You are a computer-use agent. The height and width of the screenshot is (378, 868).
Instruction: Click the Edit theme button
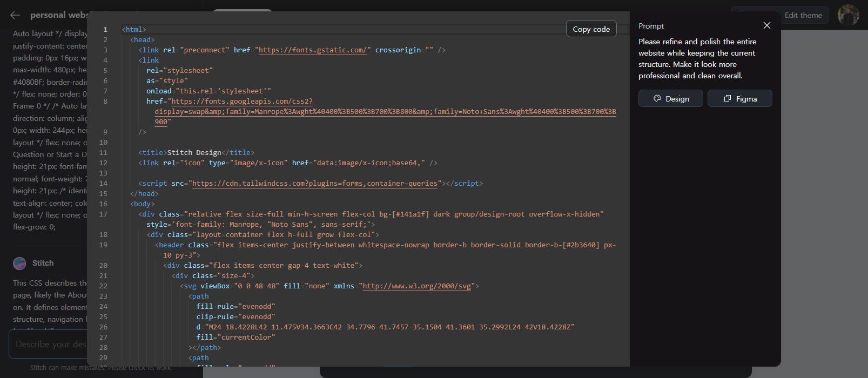coord(803,15)
